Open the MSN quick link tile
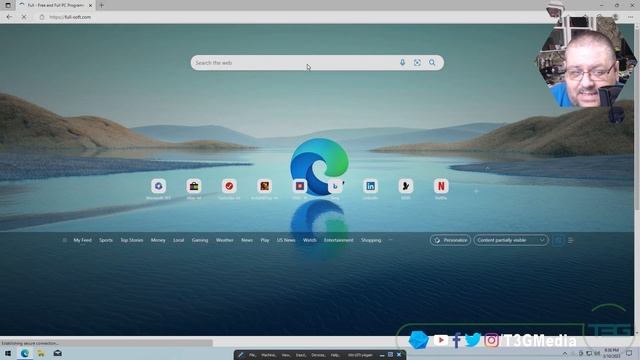This screenshot has width=640, height=360. [x=406, y=186]
